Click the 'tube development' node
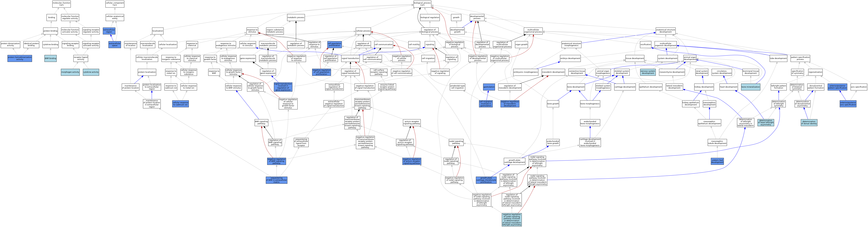This screenshot has width=868, height=227. tap(778, 58)
